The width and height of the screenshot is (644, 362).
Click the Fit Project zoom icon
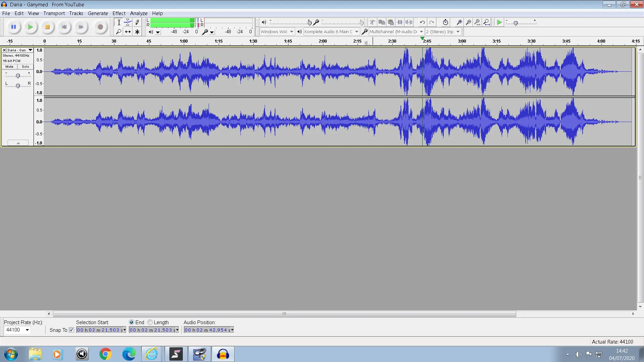pos(486,22)
